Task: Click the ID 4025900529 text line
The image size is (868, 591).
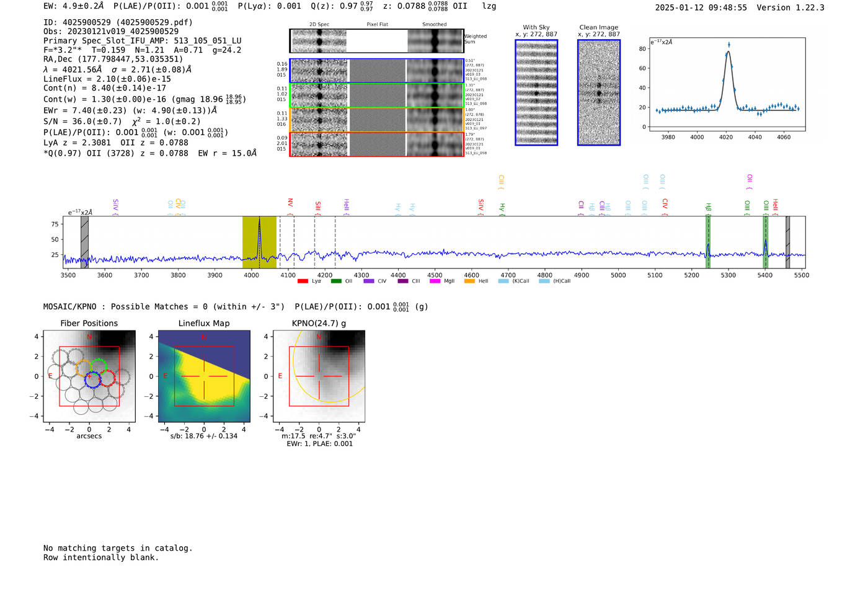Action: click(118, 22)
